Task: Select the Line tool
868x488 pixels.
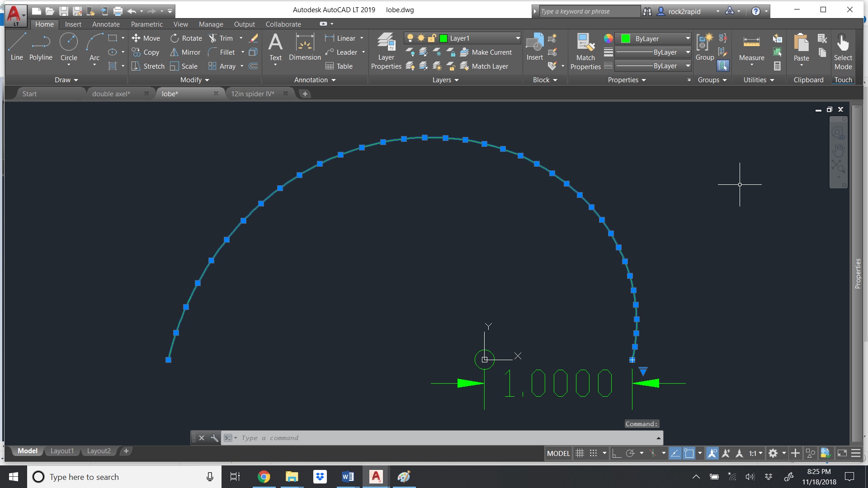Action: tap(17, 47)
